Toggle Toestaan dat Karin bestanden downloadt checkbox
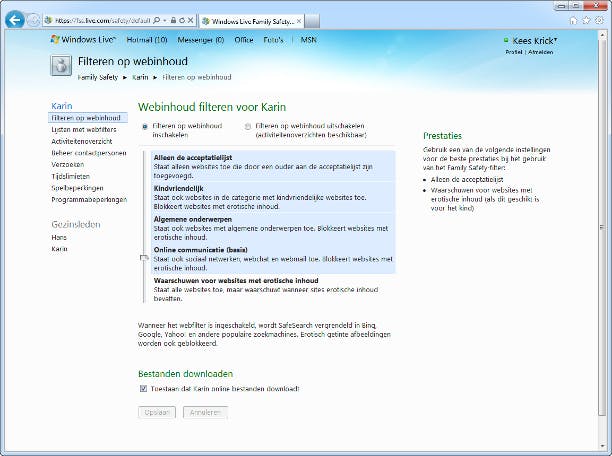Viewport: 612px width, 456px height. pos(144,388)
